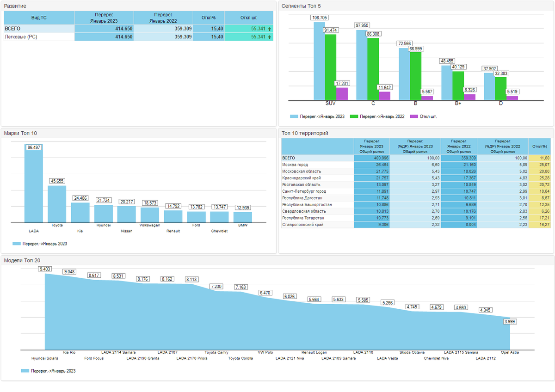Click the LADA bar labeled 96.497
The height and width of the screenshot is (392, 555).
tap(34, 184)
